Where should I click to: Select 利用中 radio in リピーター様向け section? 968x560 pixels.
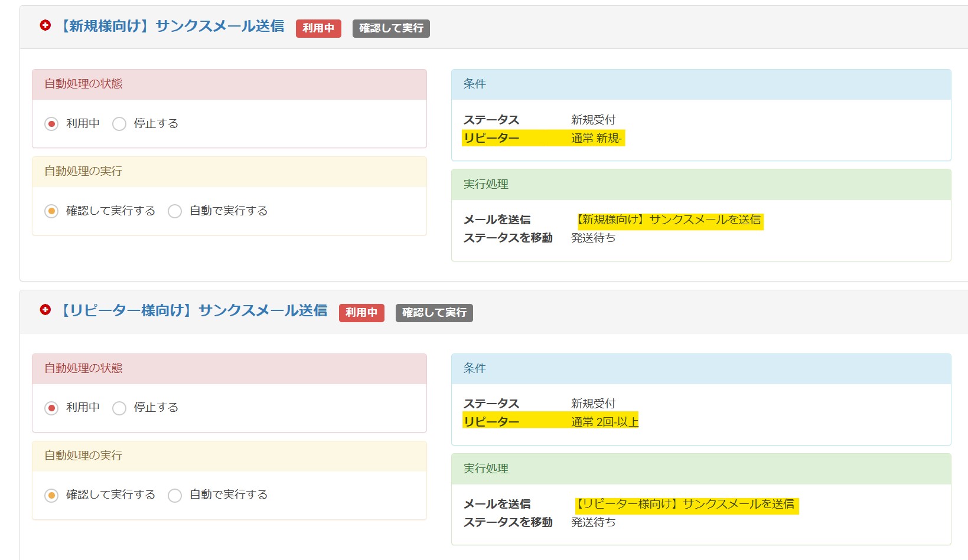point(51,408)
